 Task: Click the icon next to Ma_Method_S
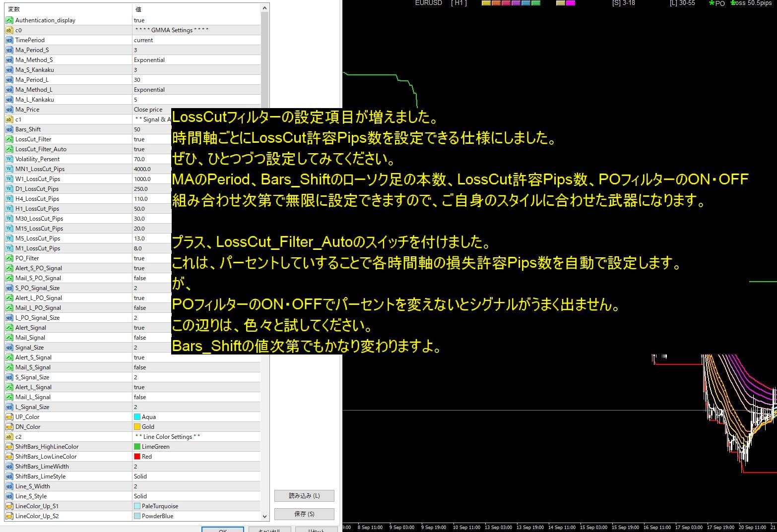9,60
